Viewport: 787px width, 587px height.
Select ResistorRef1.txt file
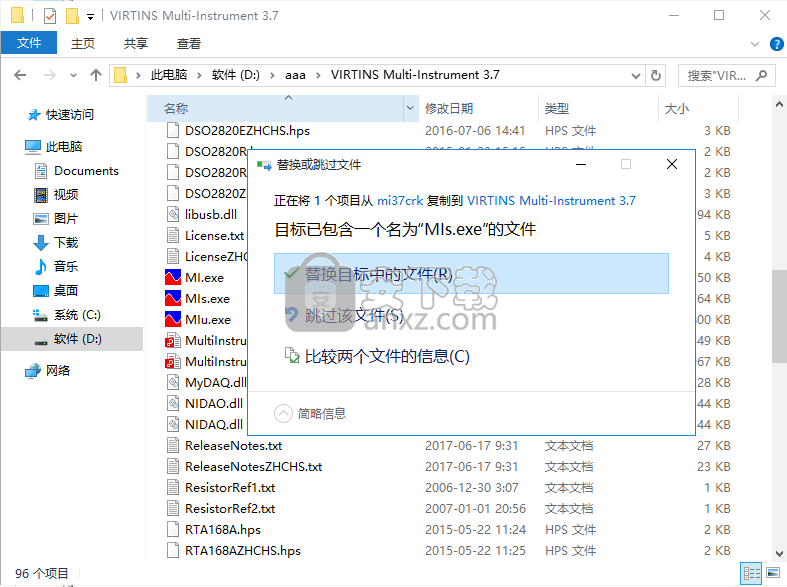pyautogui.click(x=230, y=488)
